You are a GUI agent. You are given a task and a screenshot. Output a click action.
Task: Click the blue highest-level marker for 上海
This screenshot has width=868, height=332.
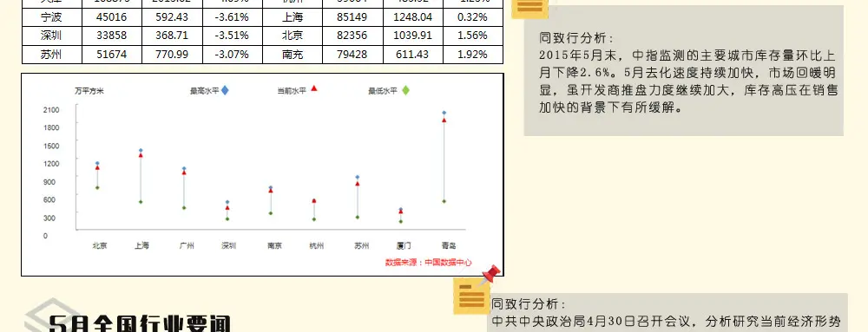pyautogui.click(x=141, y=150)
